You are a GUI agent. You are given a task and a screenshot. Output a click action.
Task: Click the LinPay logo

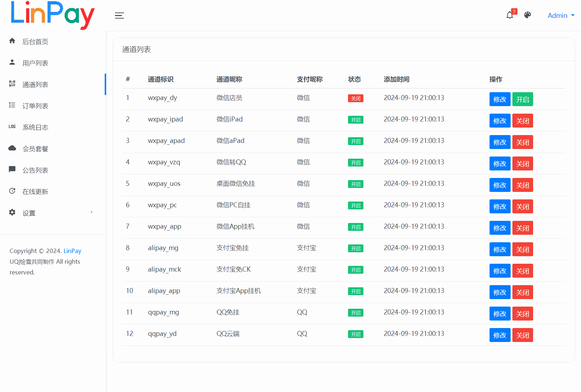[x=53, y=15]
